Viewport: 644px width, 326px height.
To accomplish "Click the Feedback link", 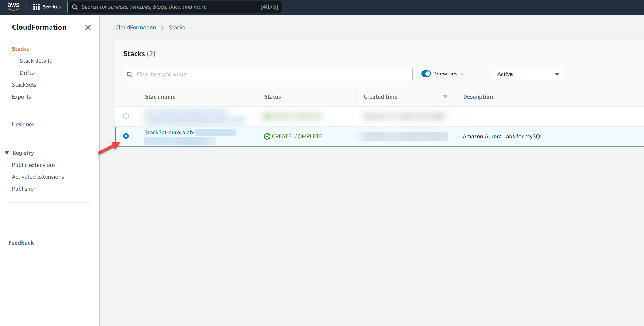I will pyautogui.click(x=21, y=243).
